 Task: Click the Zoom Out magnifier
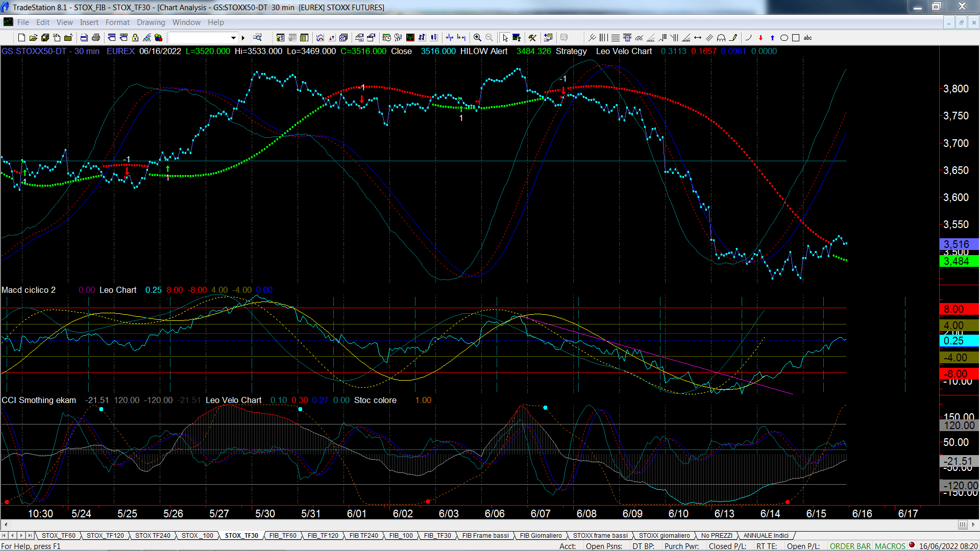pyautogui.click(x=489, y=38)
